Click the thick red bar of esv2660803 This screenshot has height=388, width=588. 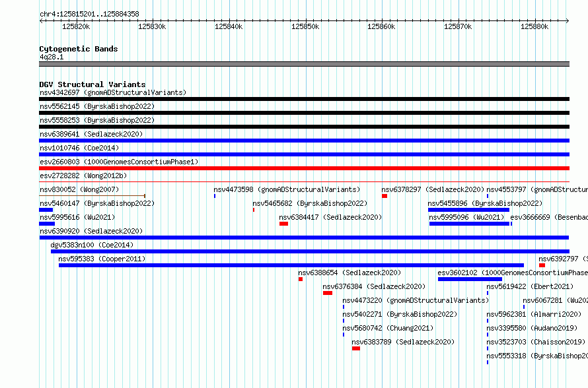pos(304,168)
